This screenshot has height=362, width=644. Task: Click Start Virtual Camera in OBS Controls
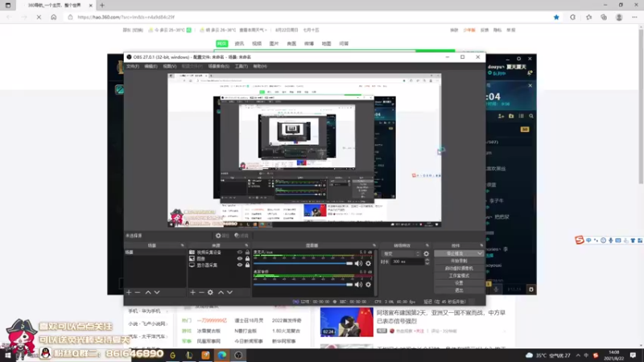tap(459, 269)
